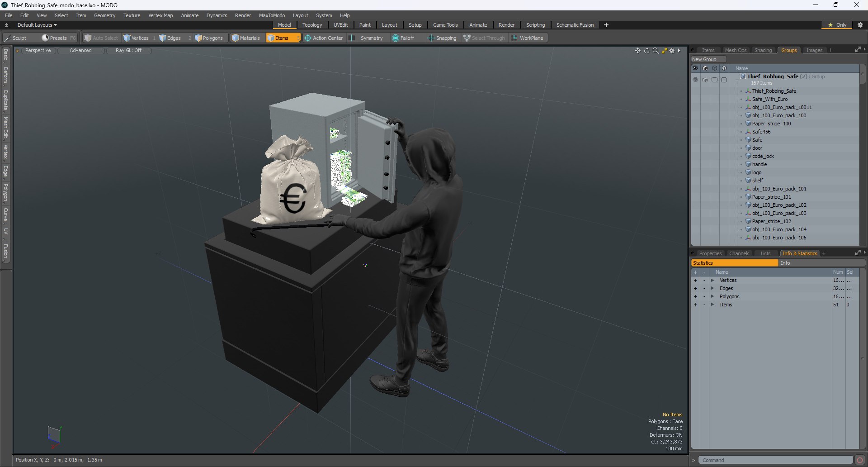Screen dimensions: 868x467
Task: Click the Command input field
Action: pyautogui.click(x=775, y=460)
